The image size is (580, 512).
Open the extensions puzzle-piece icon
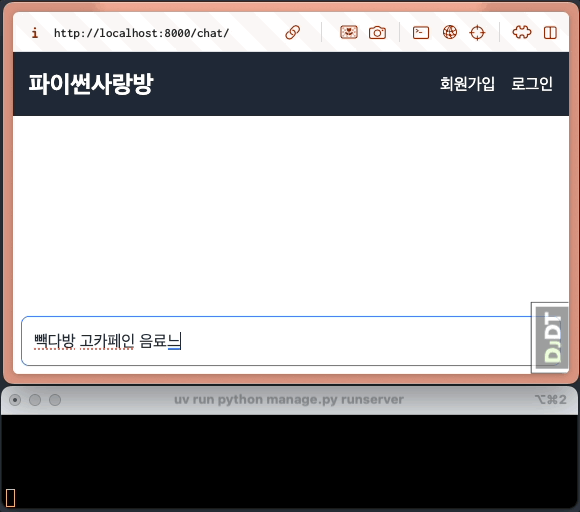pos(522,33)
